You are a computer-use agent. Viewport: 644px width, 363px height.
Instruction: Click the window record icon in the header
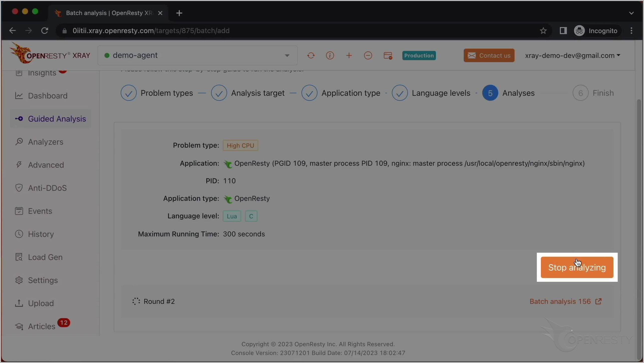tap(388, 55)
